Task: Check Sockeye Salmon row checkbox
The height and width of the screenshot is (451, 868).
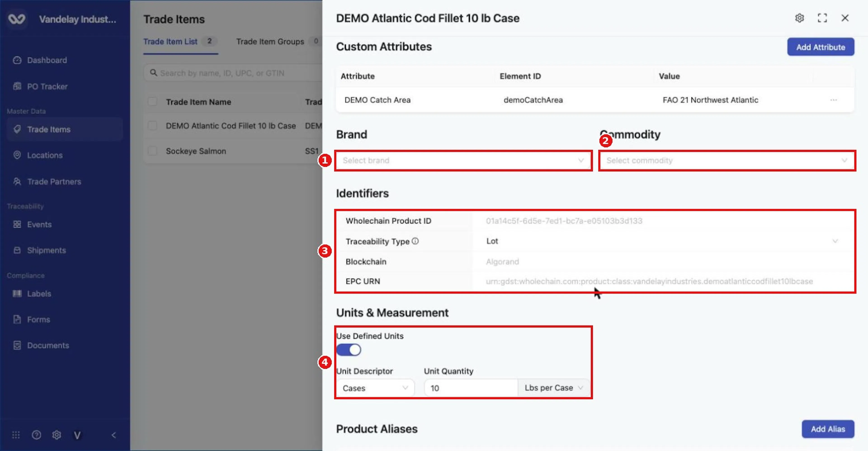Action: click(x=152, y=151)
